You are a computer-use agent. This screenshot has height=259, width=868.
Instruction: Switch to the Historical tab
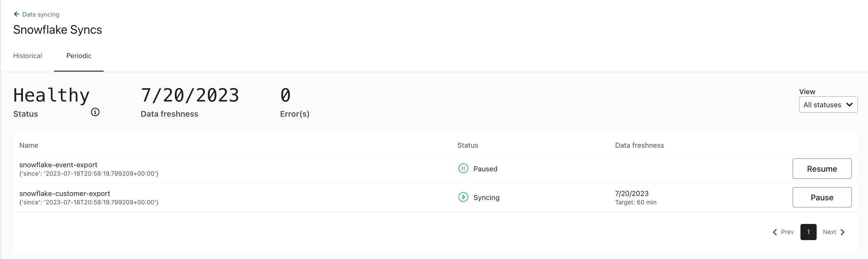[x=27, y=56]
